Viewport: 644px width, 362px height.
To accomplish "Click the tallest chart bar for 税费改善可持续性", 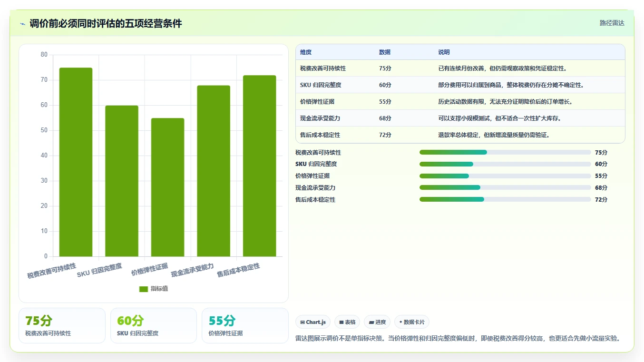I will point(76,162).
